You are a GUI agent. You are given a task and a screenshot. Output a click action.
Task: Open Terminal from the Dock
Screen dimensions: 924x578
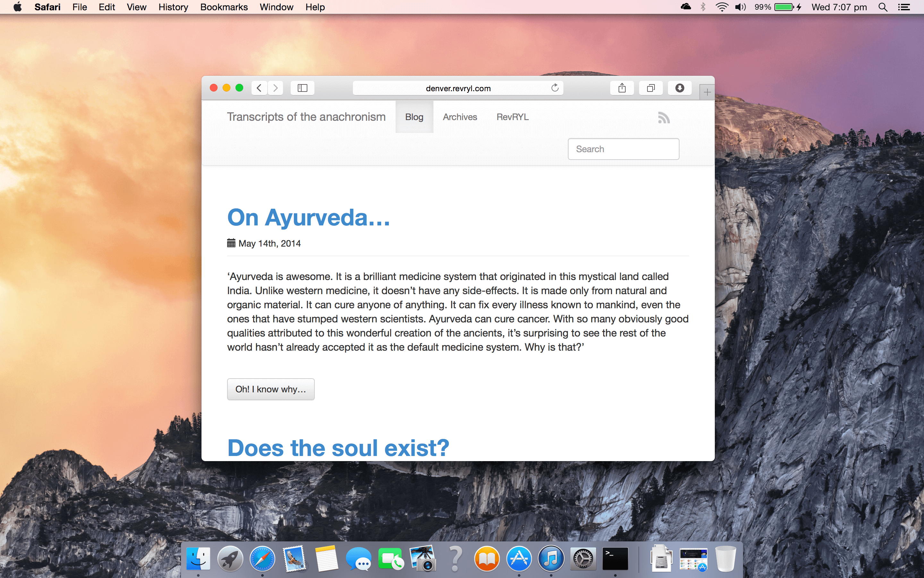tap(615, 559)
